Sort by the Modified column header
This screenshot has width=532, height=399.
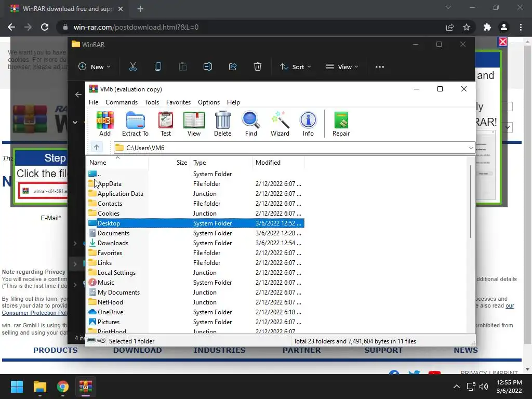pos(278,163)
